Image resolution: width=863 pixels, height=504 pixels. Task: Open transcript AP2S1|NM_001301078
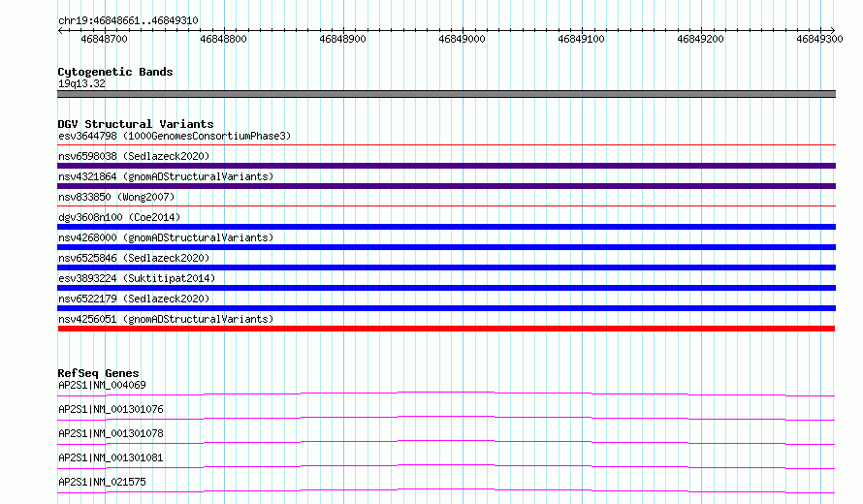[111, 433]
